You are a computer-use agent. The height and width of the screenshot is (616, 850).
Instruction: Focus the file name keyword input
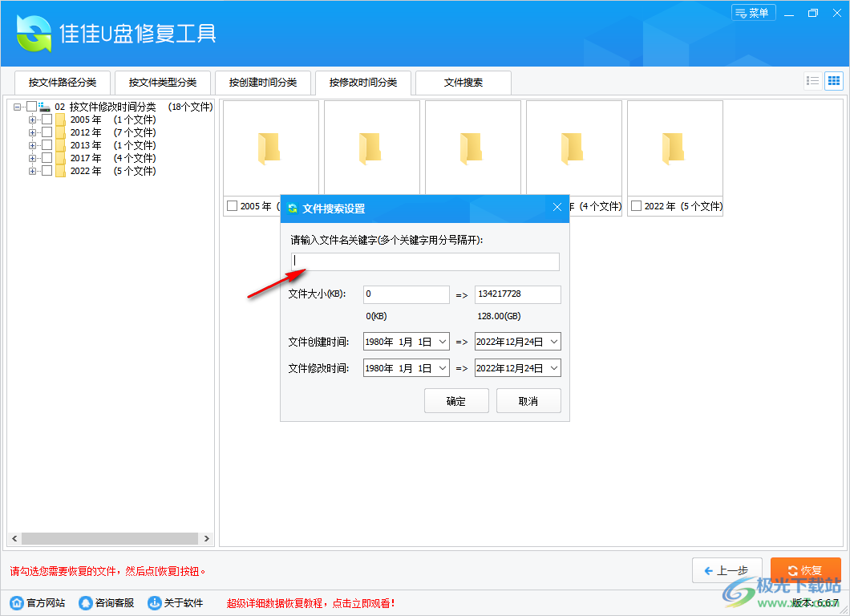(x=425, y=261)
